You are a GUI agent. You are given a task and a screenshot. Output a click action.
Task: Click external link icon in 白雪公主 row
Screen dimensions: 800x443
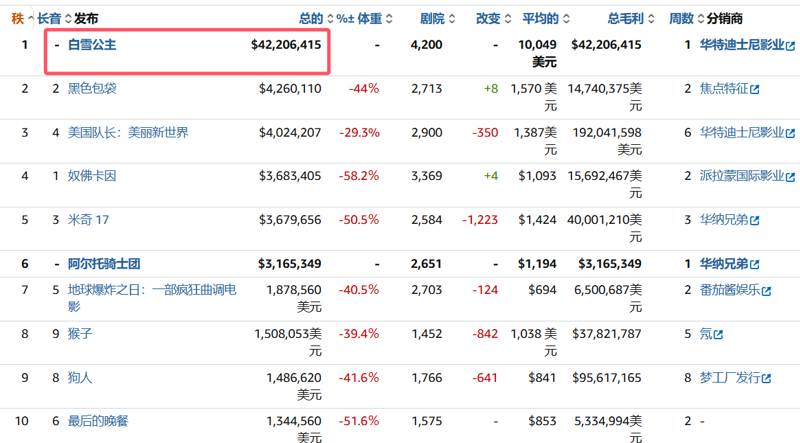(790, 46)
